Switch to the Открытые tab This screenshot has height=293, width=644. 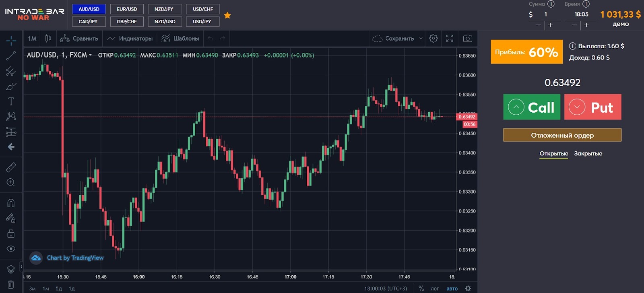click(554, 154)
